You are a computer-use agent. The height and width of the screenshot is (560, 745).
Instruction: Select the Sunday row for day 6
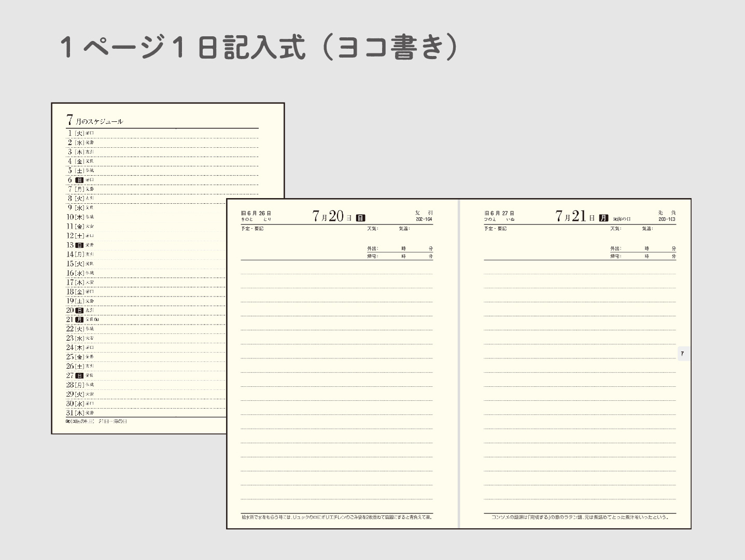click(162, 180)
